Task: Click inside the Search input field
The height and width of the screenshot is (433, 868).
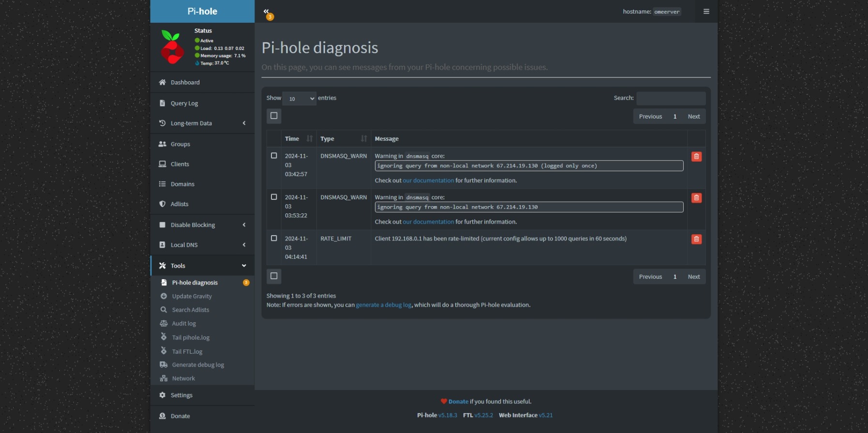Action: [671, 98]
